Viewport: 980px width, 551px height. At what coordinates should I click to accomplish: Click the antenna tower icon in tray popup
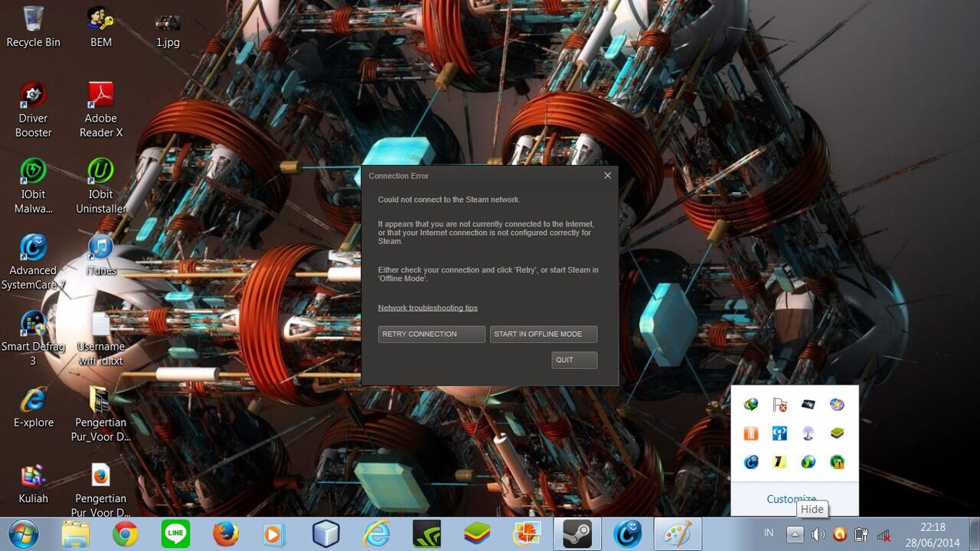808,433
